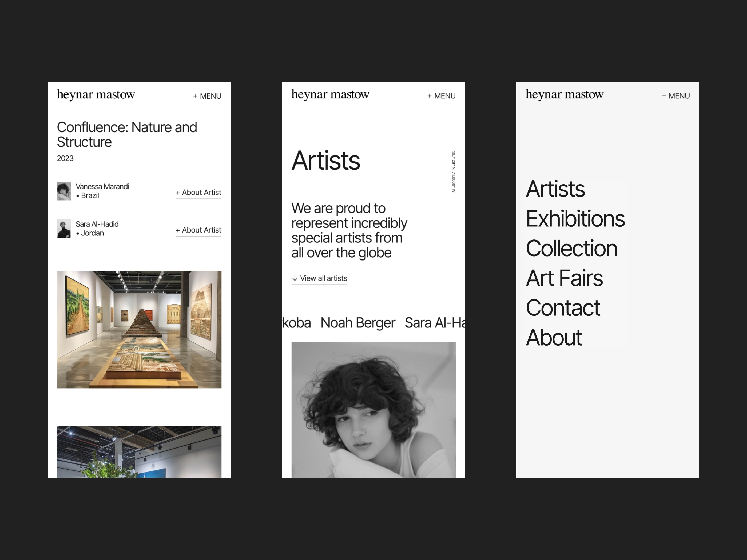The image size is (747, 560).
Task: Toggle open the heynar mastow logo link
Action: coord(91,95)
